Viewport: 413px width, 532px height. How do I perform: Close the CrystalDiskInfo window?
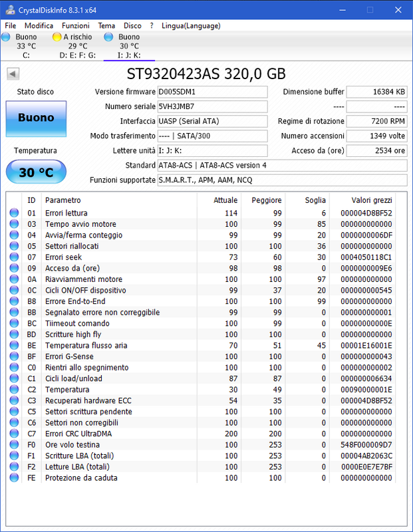tap(398, 10)
